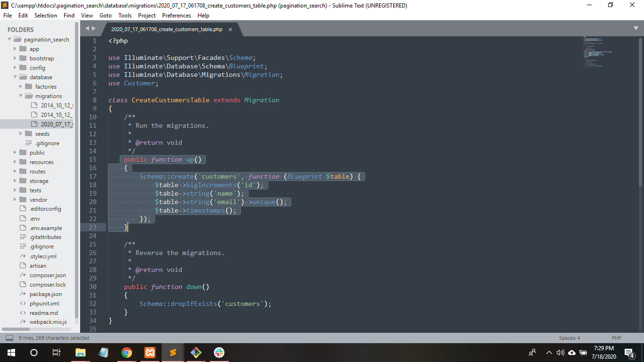This screenshot has height=362, width=644.
Task: Click the tab forward navigation arrow
Action: (x=93, y=28)
